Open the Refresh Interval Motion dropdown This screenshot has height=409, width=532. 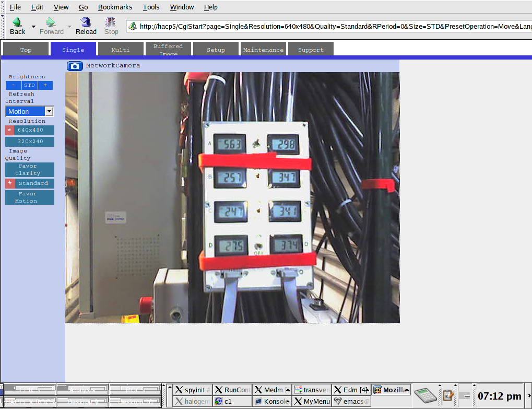point(30,111)
